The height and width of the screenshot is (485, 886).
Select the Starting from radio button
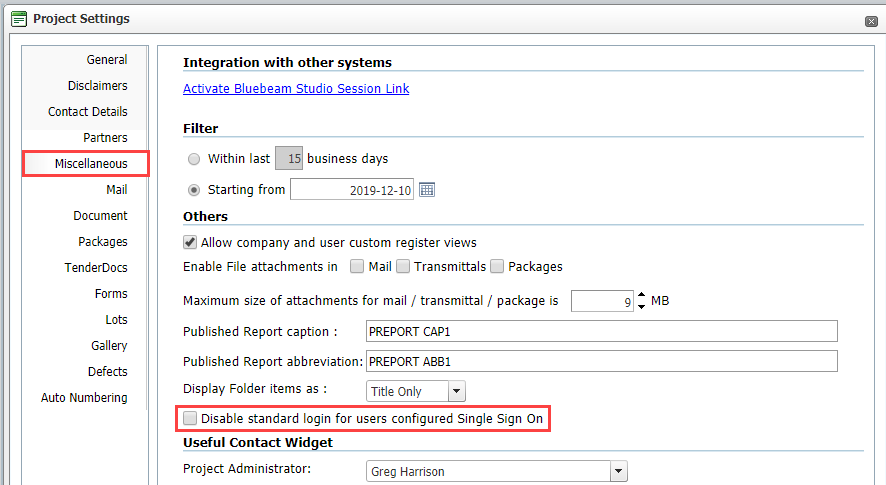194,190
